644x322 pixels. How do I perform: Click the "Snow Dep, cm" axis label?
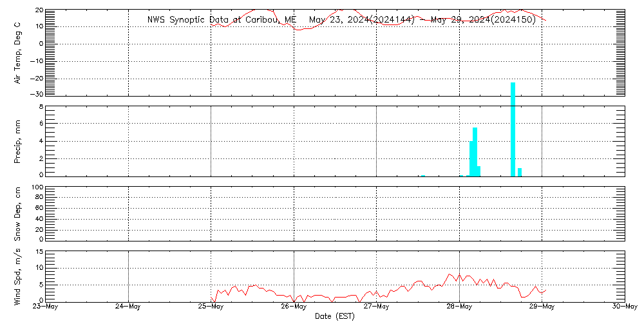point(18,214)
